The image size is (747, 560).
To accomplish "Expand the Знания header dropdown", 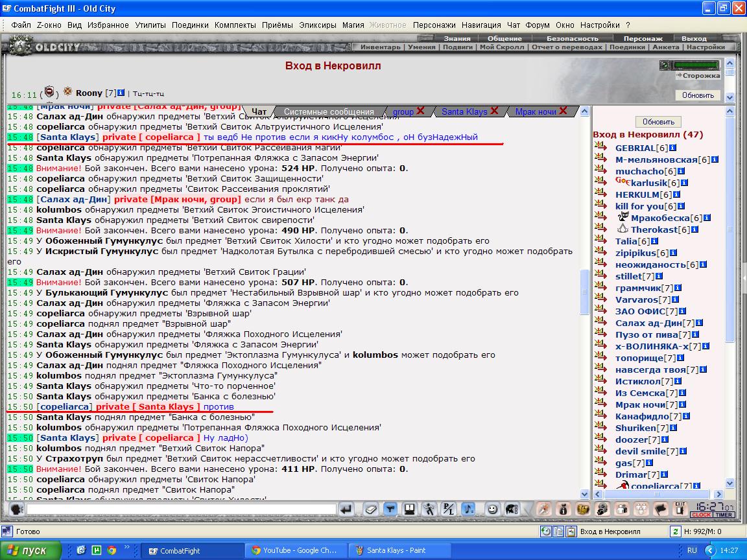I will 457,39.
